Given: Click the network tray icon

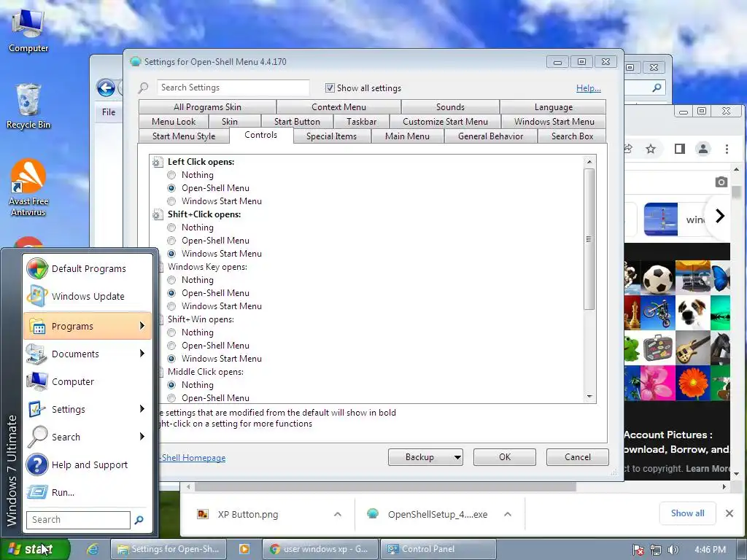Looking at the screenshot, I should coord(656,550).
